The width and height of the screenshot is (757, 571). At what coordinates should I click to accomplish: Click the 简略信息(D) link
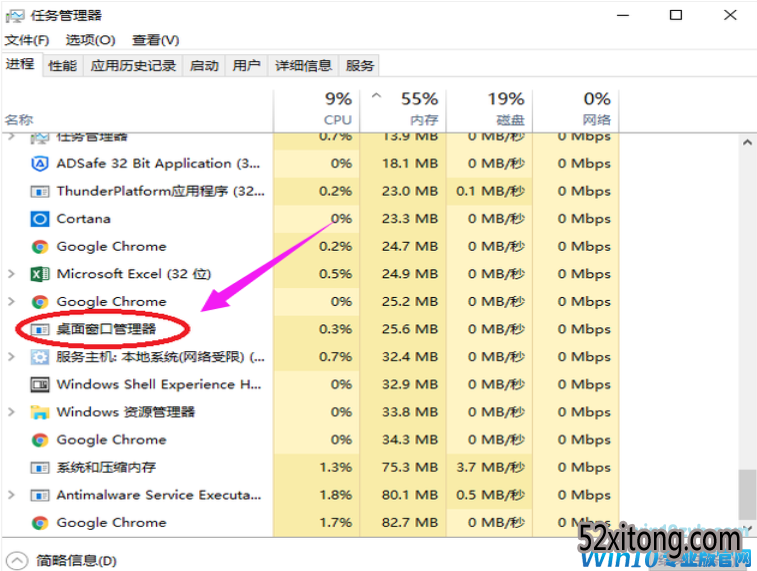[x=76, y=560]
